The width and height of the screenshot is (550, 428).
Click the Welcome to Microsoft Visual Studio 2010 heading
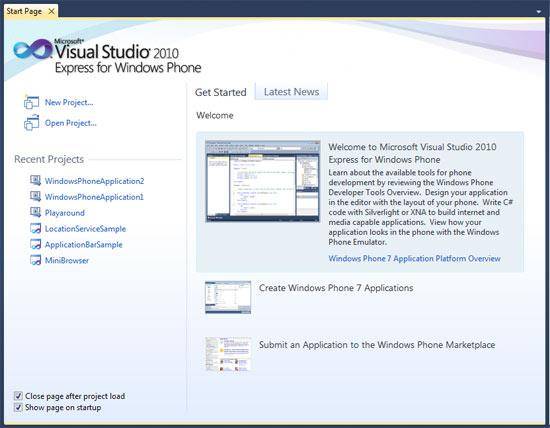coord(412,153)
